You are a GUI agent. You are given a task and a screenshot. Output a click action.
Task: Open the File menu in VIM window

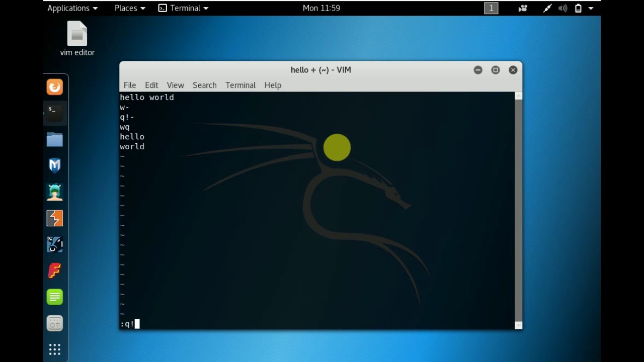(130, 85)
